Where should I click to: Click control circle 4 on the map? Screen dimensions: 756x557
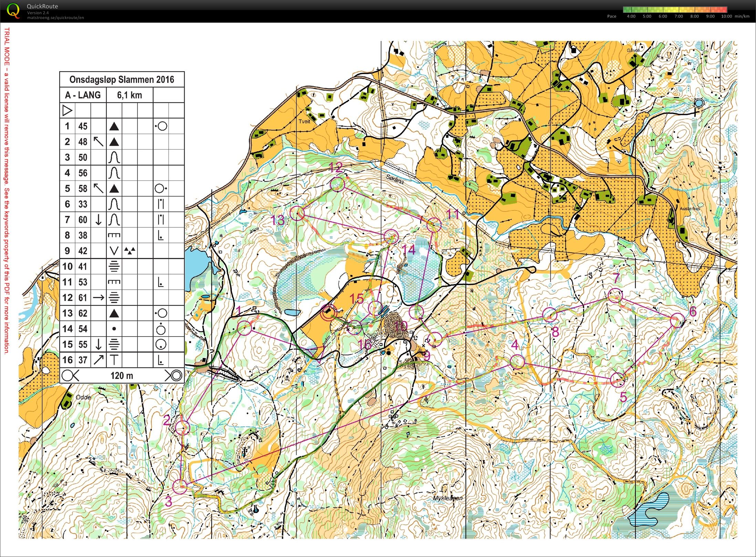point(517,362)
